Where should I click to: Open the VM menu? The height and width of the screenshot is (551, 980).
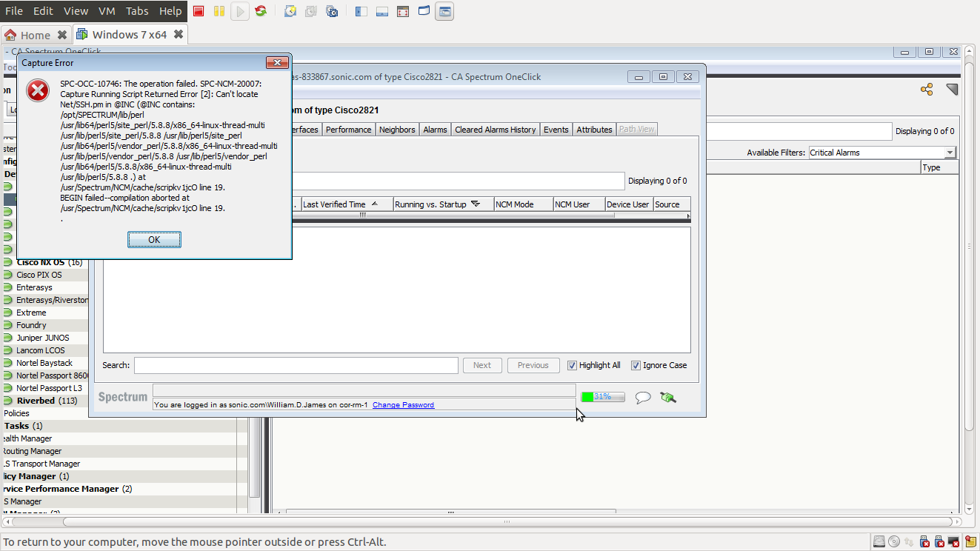point(107,11)
